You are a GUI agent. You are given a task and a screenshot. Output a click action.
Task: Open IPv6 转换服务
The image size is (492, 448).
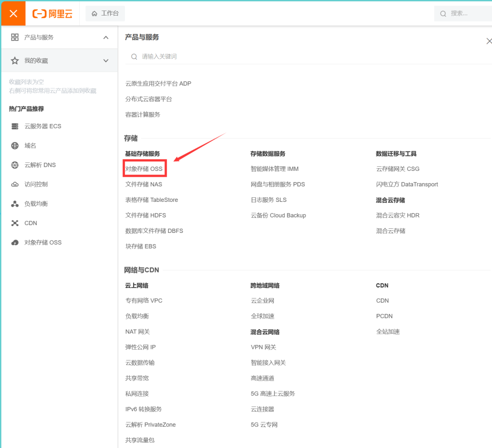click(143, 409)
